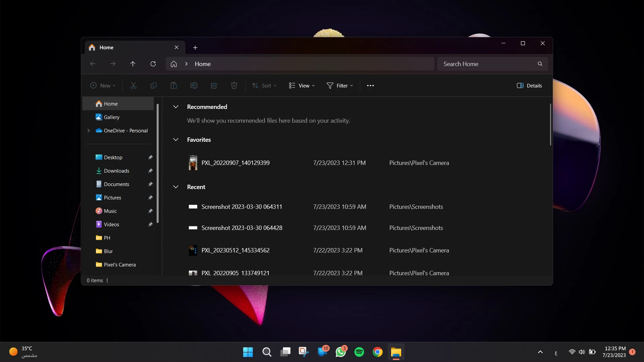Open the View dropdown menu

(x=302, y=85)
